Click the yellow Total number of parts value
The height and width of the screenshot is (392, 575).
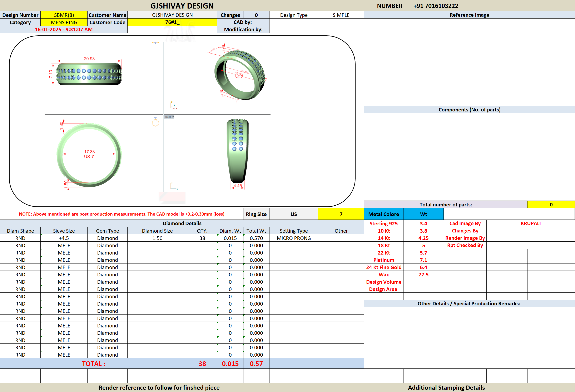click(551, 205)
